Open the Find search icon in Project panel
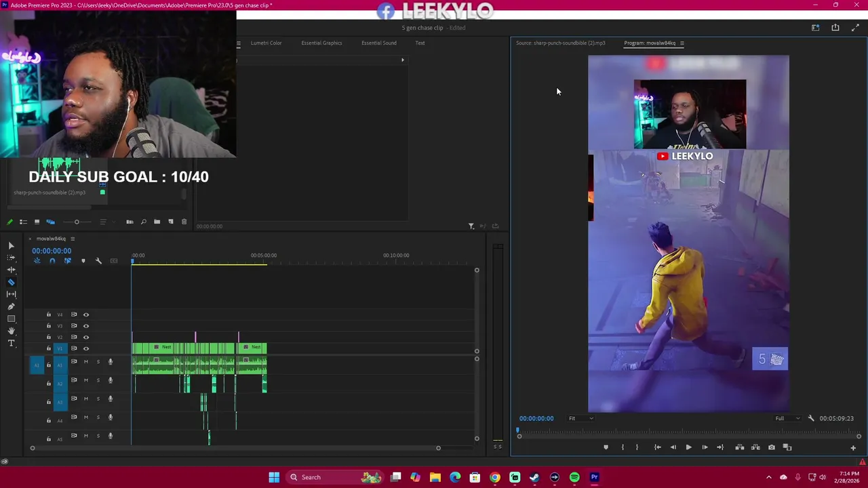 coord(143,222)
